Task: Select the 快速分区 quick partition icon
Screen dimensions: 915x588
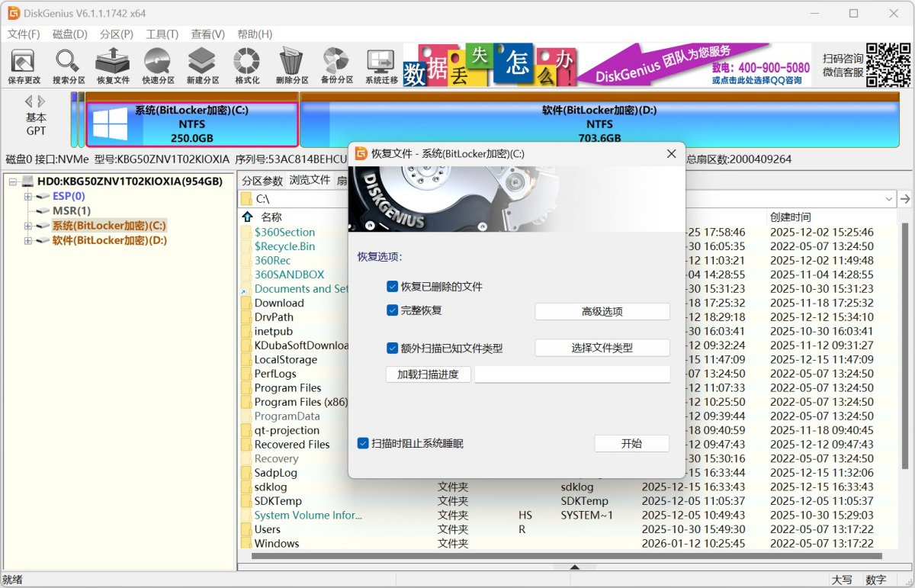Action: coord(158,66)
